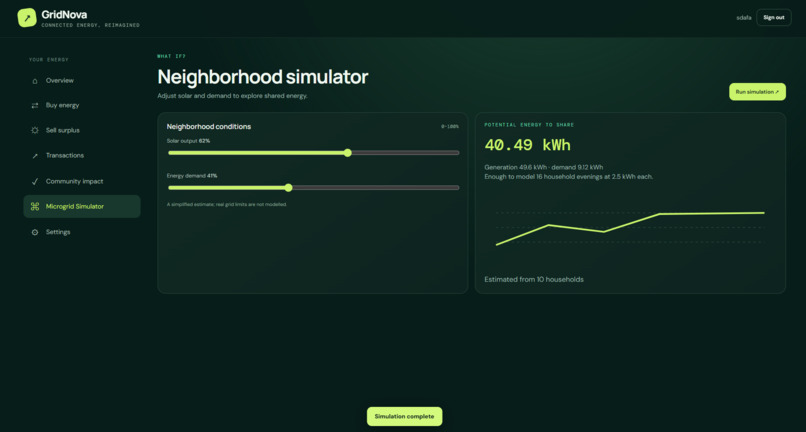Click the 40.49 kWh value
Image resolution: width=806 pixels, height=432 pixels.
point(527,145)
